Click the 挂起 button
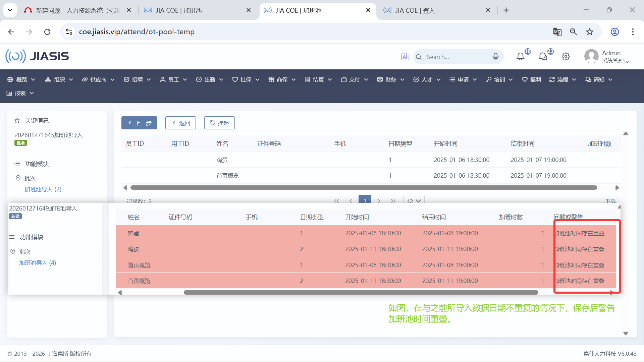Image resolution: width=644 pixels, height=362 pixels. click(219, 123)
